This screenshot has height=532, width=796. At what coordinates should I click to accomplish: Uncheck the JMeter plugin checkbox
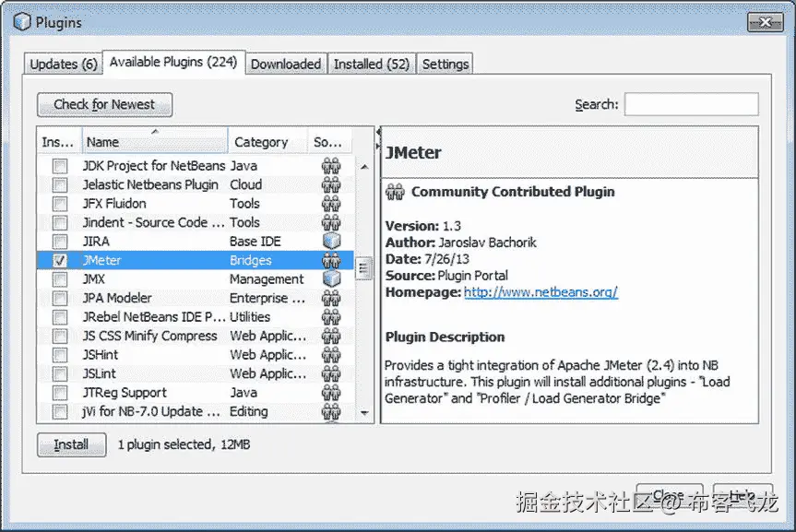point(59,260)
